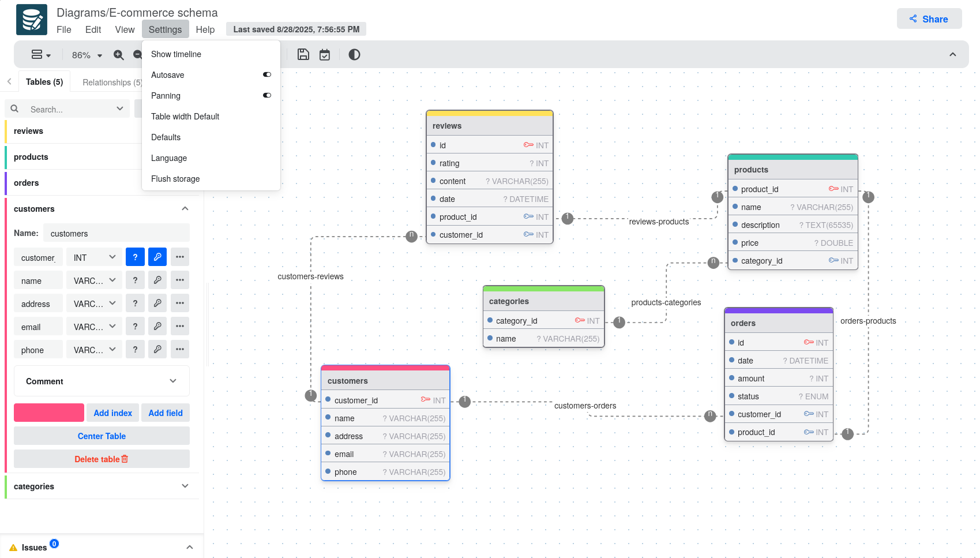The height and width of the screenshot is (558, 980).
Task: Click the table Name input field
Action: tap(117, 234)
